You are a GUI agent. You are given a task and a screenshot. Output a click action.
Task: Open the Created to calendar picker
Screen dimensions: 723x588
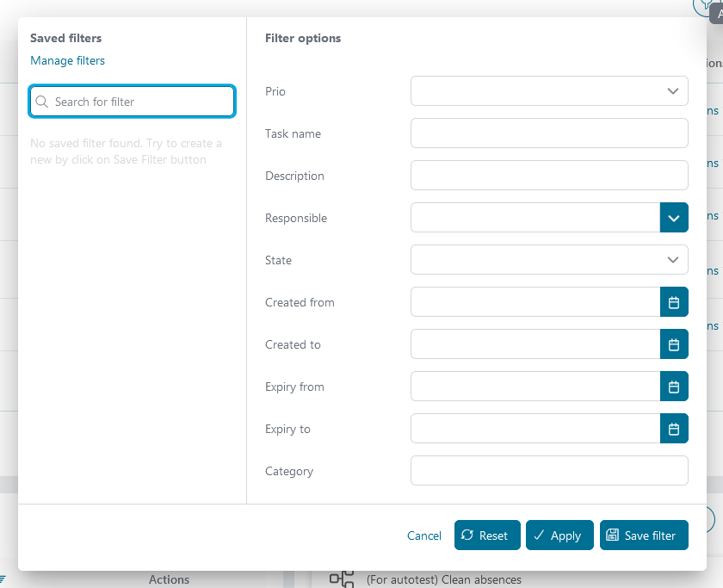(x=674, y=344)
